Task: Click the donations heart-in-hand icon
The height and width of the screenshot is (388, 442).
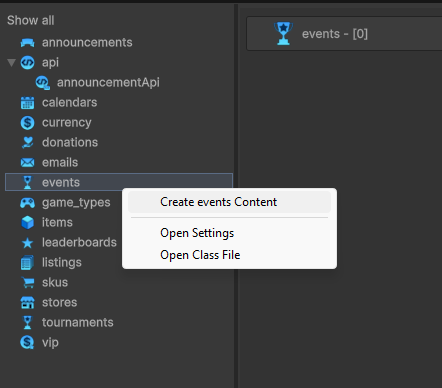Action: tap(27, 143)
